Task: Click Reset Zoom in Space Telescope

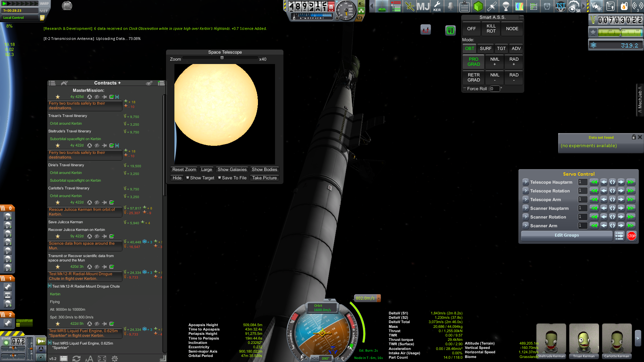Action: coord(184,170)
